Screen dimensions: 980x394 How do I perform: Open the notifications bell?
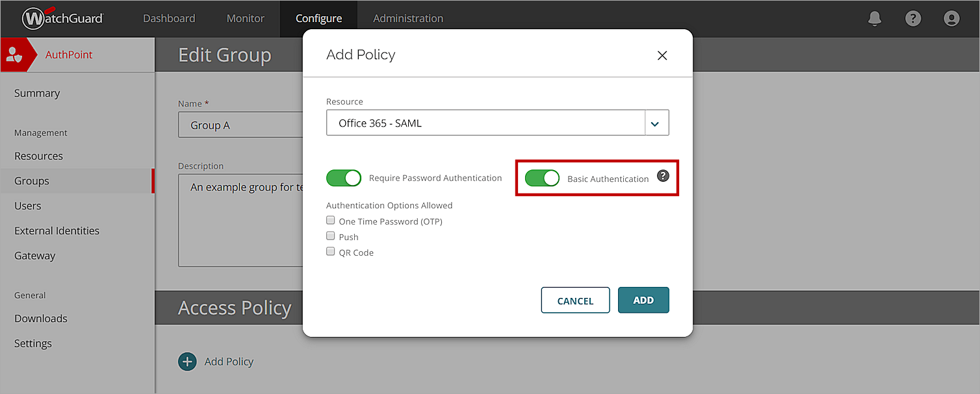click(x=875, y=18)
